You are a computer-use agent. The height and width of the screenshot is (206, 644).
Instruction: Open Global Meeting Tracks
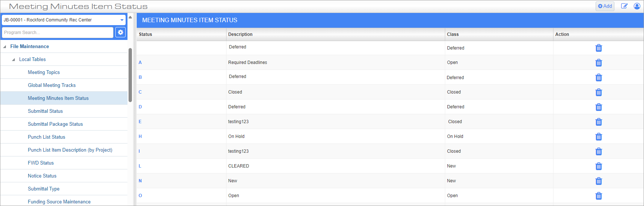click(52, 85)
